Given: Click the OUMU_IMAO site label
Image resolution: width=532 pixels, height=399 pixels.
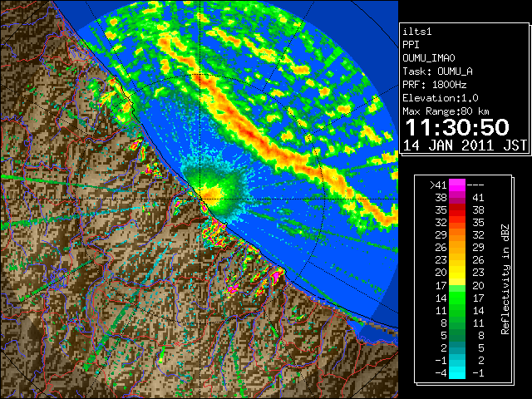Looking at the screenshot, I should point(429,58).
